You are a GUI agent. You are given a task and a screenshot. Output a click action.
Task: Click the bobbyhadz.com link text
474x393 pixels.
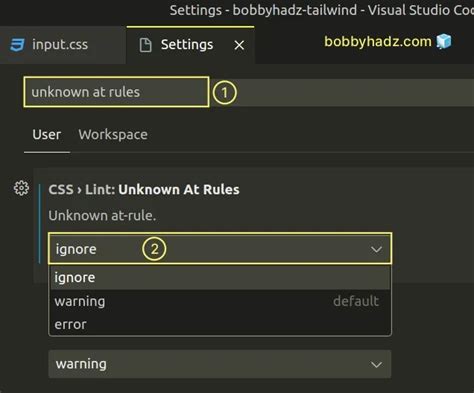tap(378, 42)
